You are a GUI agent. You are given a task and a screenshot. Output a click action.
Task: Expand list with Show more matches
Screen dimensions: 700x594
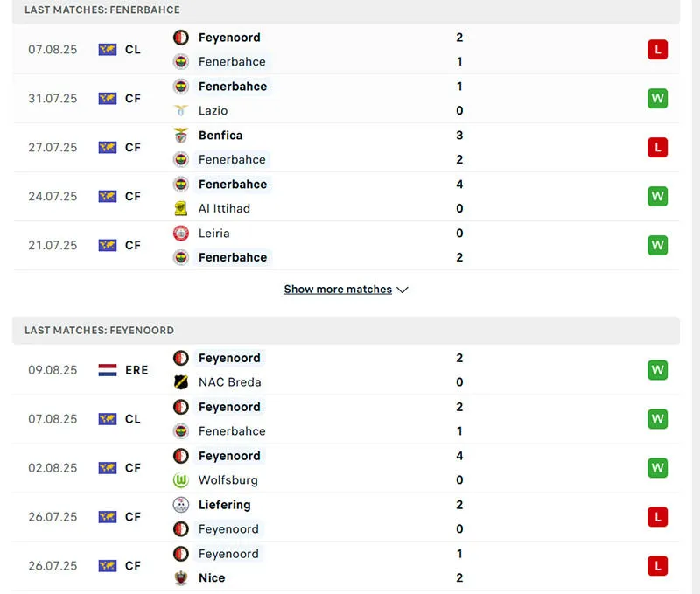coord(338,290)
